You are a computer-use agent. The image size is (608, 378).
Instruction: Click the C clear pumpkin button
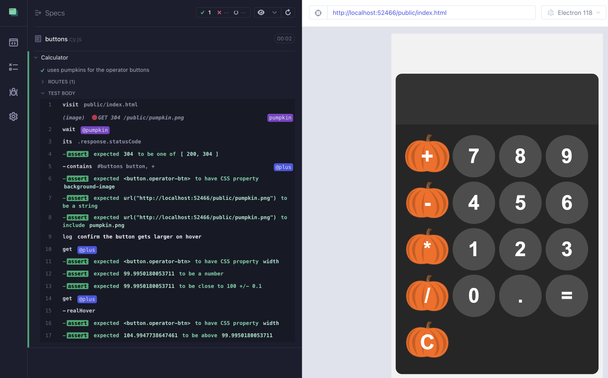pos(427,341)
